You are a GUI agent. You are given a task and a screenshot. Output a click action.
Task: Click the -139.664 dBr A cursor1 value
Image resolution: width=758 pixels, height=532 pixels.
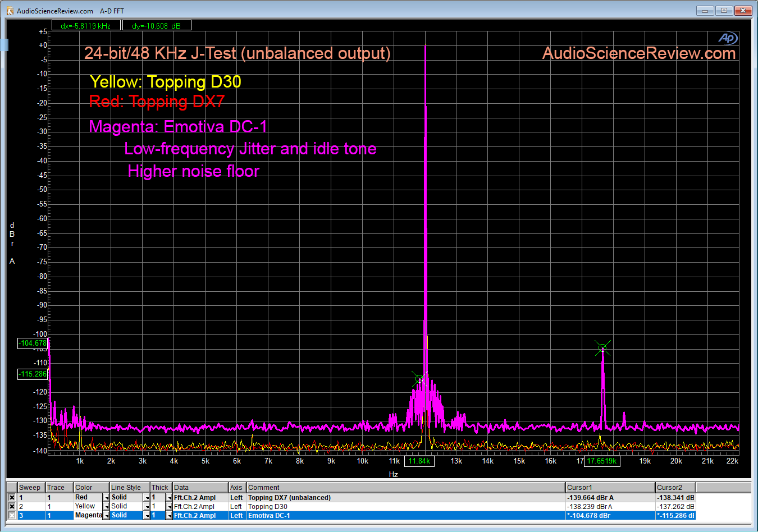[610, 498]
